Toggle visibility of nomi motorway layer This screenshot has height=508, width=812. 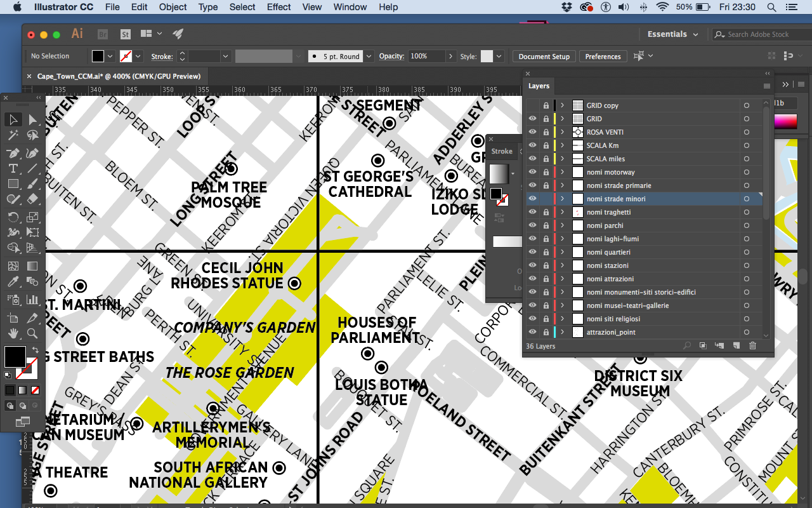point(532,172)
